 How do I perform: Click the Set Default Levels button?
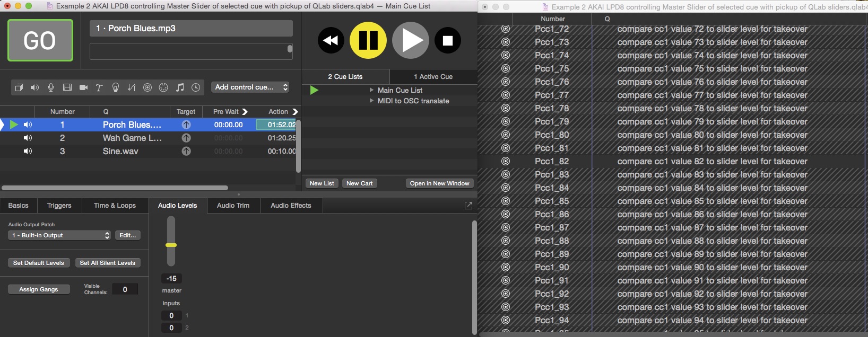click(x=38, y=263)
